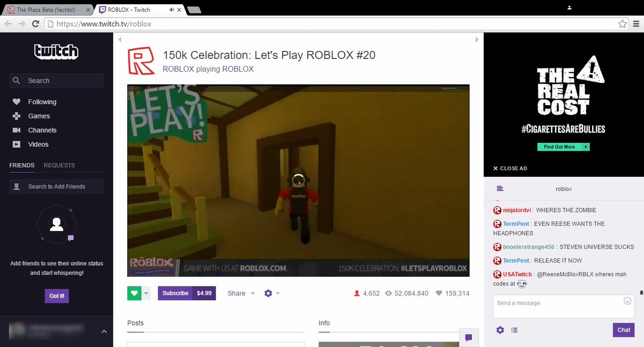
Task: Open Following via heart icon
Action: click(17, 102)
